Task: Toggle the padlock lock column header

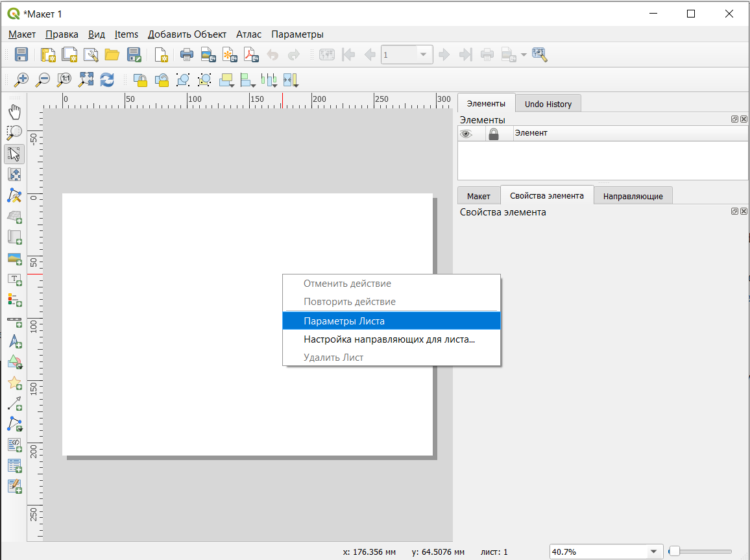Action: pyautogui.click(x=493, y=134)
